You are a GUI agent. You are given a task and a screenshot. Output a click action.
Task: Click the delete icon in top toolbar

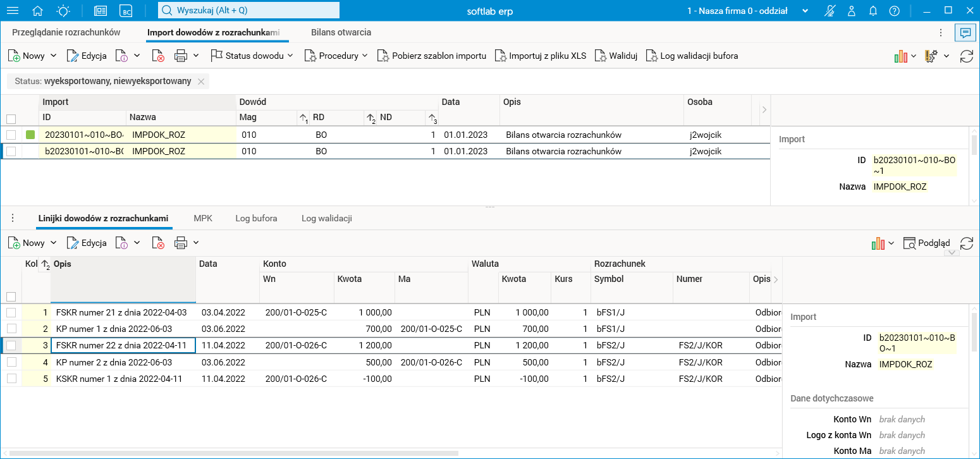pos(158,56)
